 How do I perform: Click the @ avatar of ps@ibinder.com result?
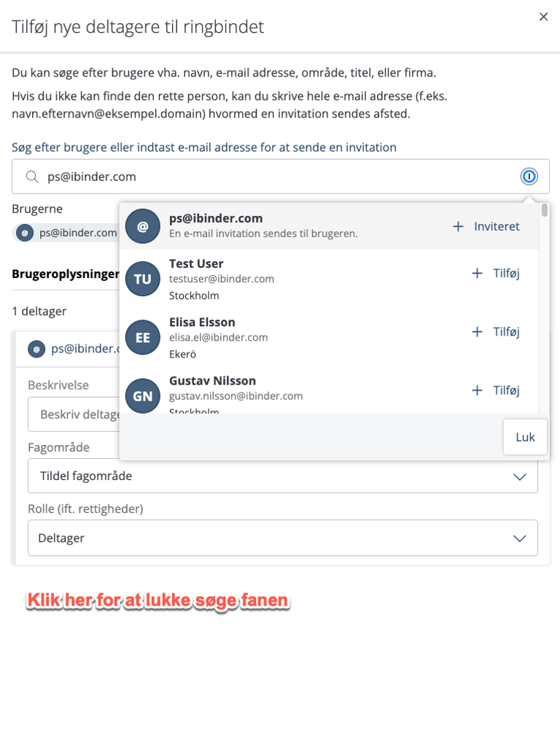(143, 226)
